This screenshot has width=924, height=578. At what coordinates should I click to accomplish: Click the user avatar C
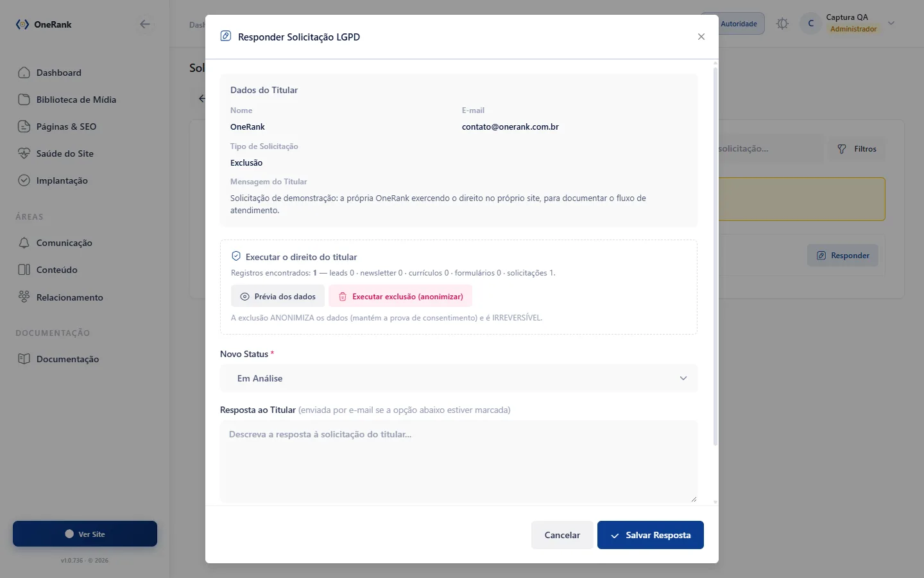pos(811,23)
